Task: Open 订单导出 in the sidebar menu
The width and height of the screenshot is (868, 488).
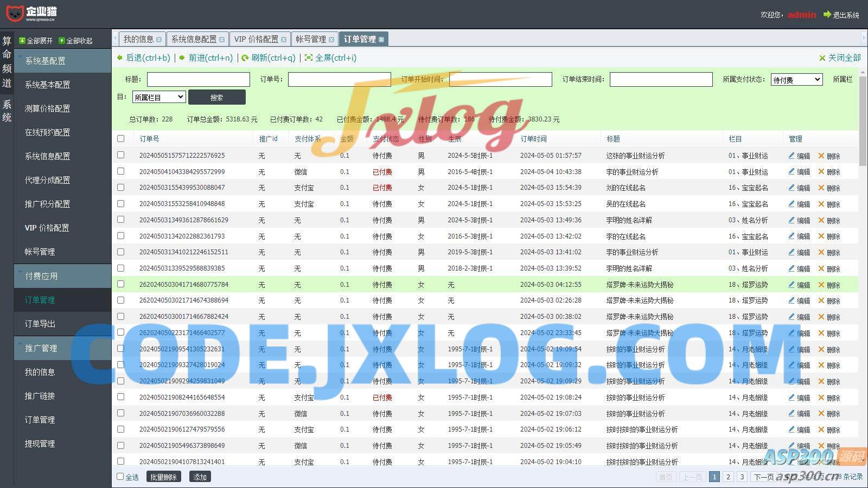Action: 40,324
